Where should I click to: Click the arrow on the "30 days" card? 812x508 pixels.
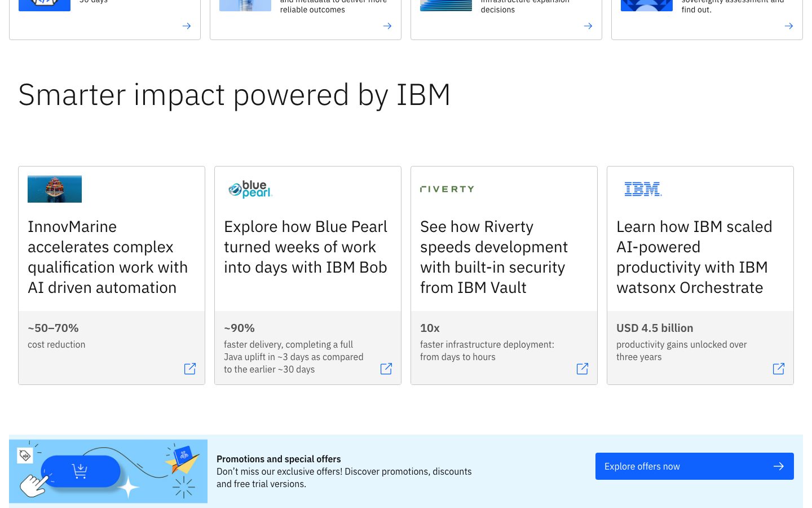[187, 26]
